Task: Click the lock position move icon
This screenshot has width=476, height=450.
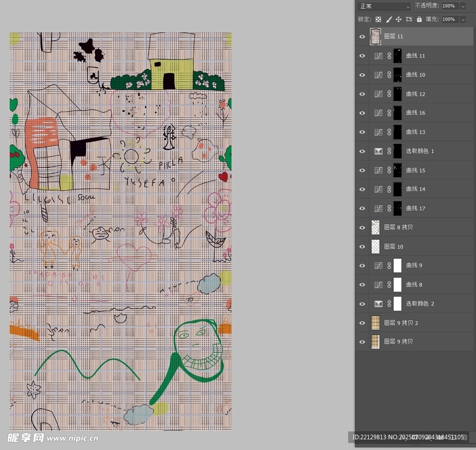Action: click(x=398, y=20)
